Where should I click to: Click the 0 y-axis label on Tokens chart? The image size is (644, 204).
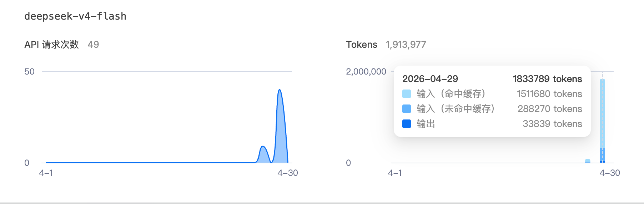(x=348, y=163)
